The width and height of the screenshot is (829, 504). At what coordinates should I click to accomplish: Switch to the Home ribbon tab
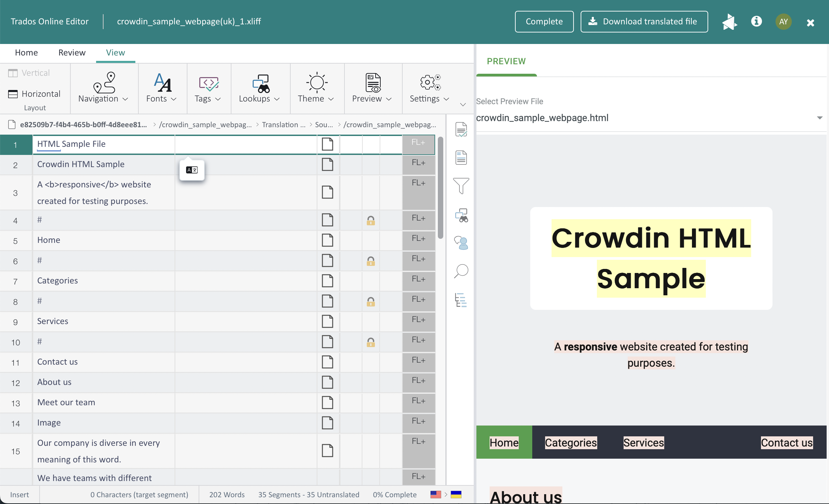tap(26, 52)
